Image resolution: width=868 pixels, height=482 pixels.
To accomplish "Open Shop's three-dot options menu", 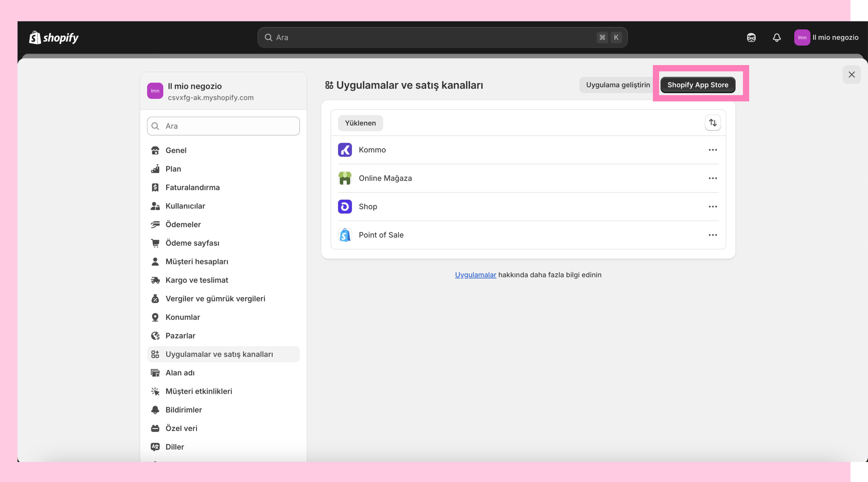I will pyautogui.click(x=713, y=207).
